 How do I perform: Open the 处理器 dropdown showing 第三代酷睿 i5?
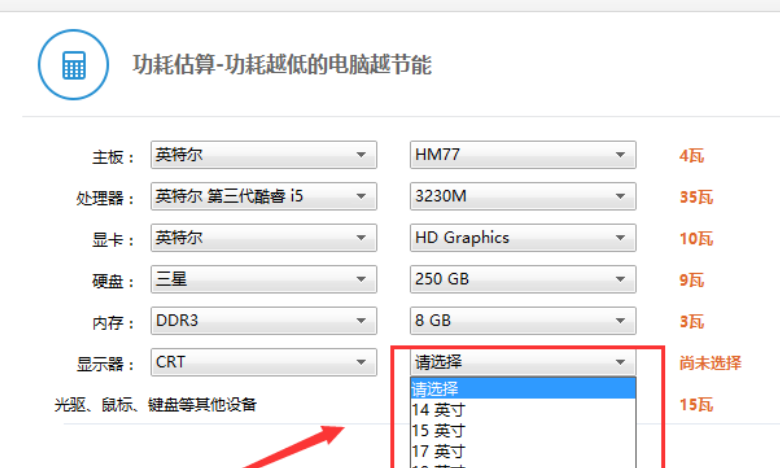tap(263, 196)
